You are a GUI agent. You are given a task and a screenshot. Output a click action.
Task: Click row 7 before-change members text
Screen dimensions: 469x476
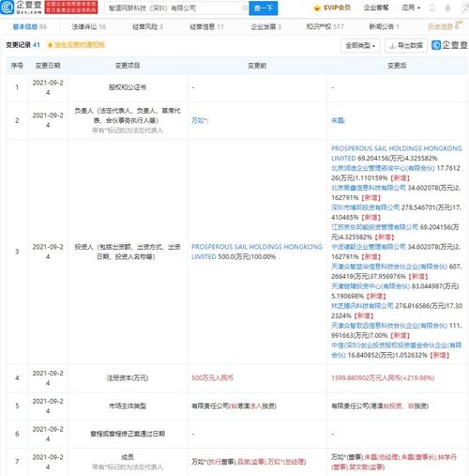(249, 462)
